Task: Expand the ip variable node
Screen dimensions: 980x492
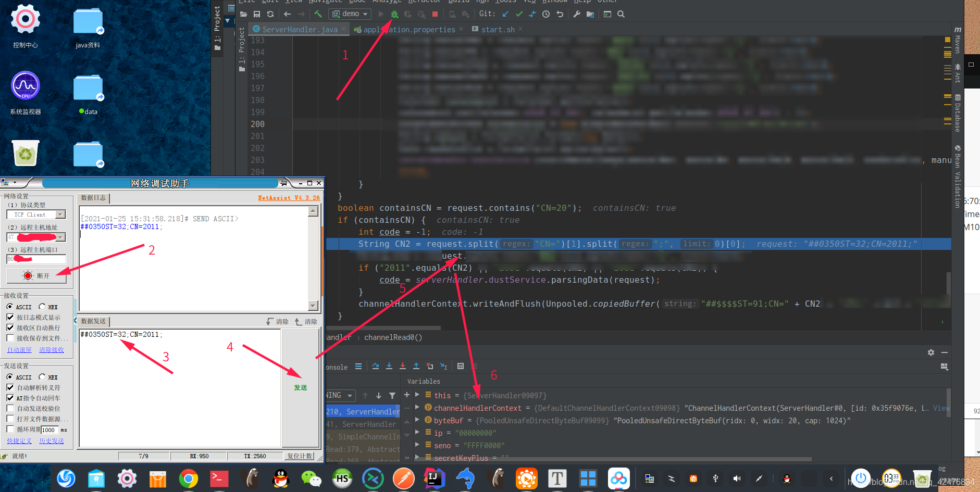Action: point(417,432)
